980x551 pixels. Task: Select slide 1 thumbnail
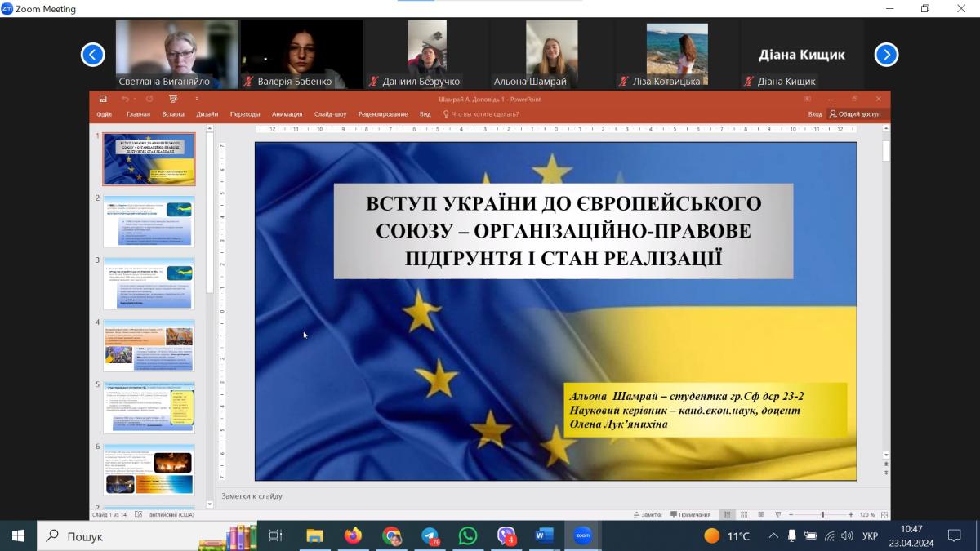click(149, 159)
